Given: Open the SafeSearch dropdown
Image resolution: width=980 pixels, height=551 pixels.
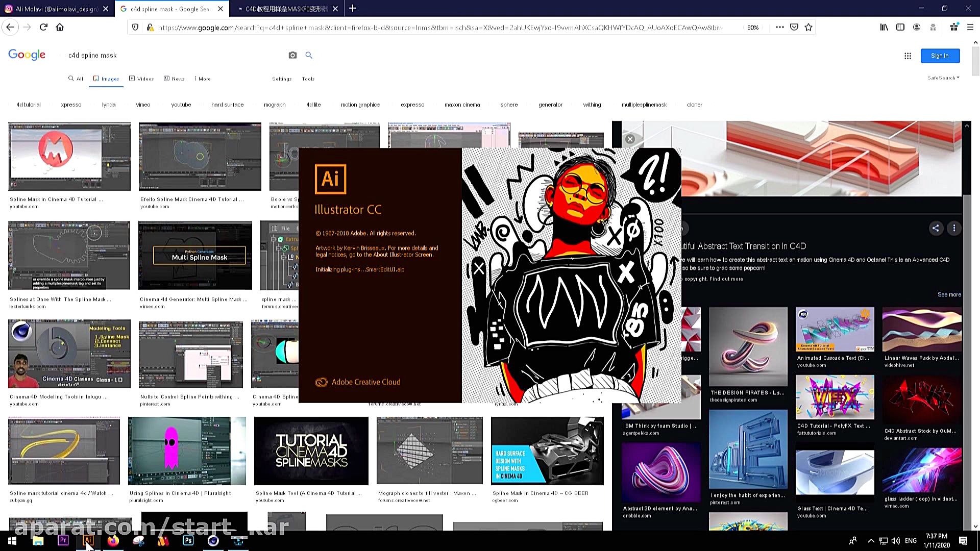Looking at the screenshot, I should [x=943, y=78].
